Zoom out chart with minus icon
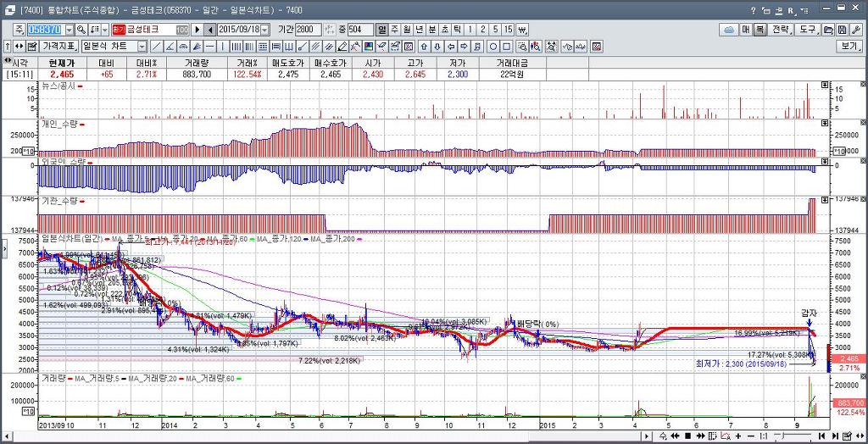 (x=751, y=436)
